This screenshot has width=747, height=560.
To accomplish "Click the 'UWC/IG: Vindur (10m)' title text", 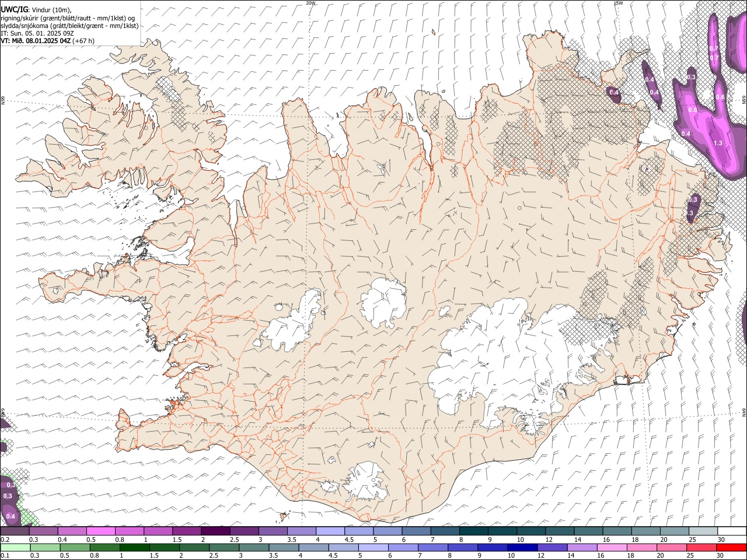I will tap(36, 9).
